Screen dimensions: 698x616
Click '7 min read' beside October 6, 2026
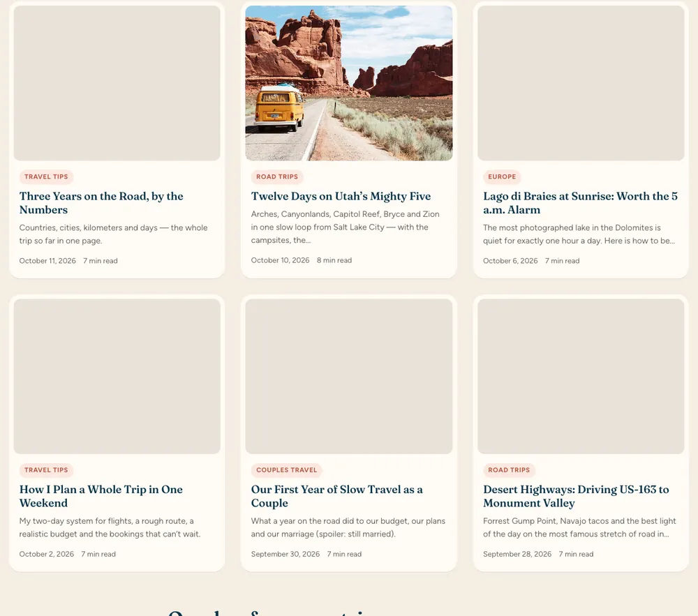[x=562, y=261]
